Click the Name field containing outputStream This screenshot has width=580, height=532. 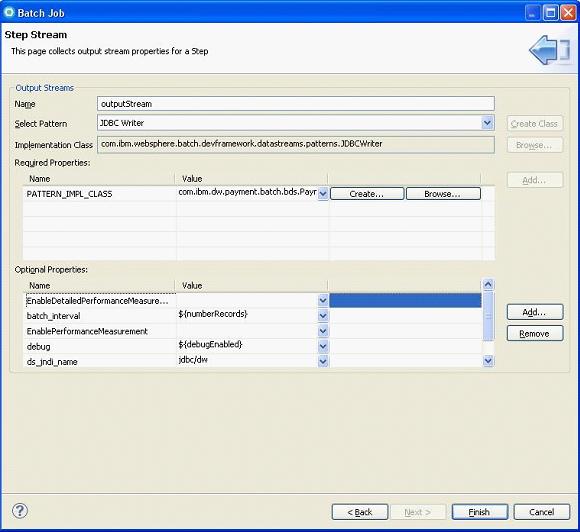tap(296, 104)
